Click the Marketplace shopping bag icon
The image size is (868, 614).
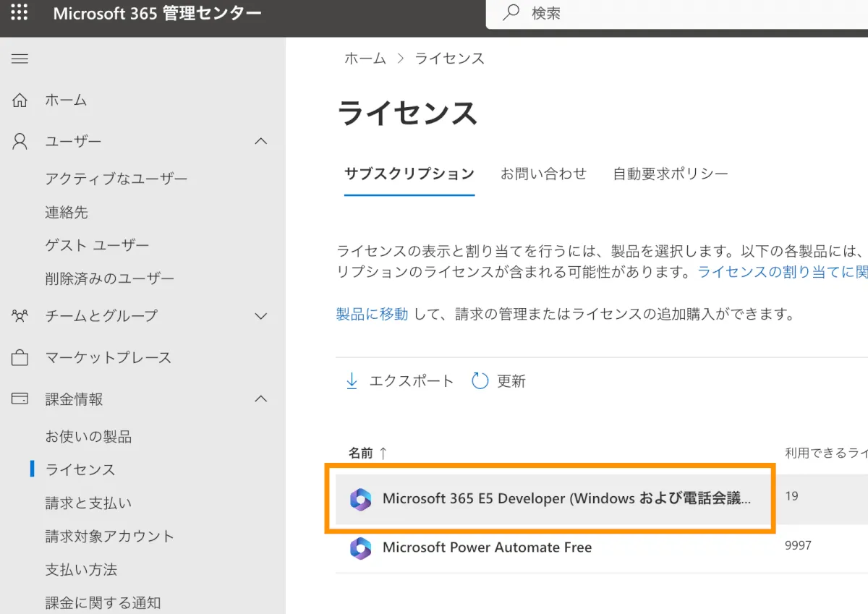point(20,358)
